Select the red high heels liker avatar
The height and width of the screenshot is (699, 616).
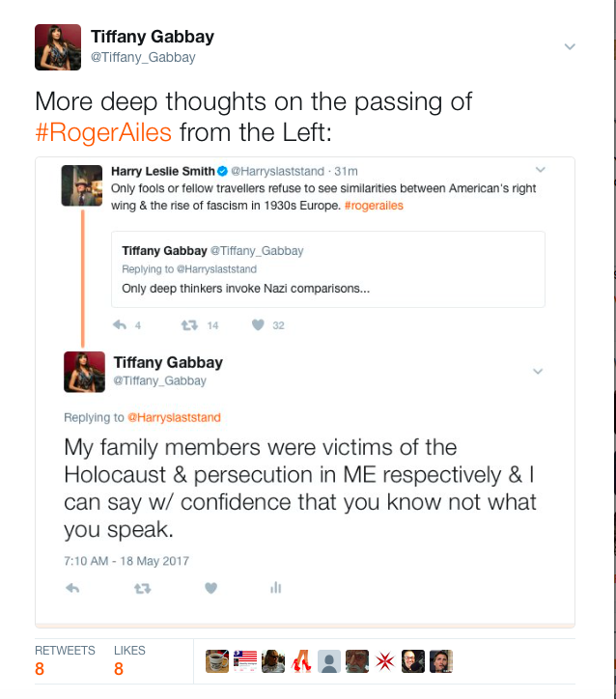pyautogui.click(x=301, y=661)
